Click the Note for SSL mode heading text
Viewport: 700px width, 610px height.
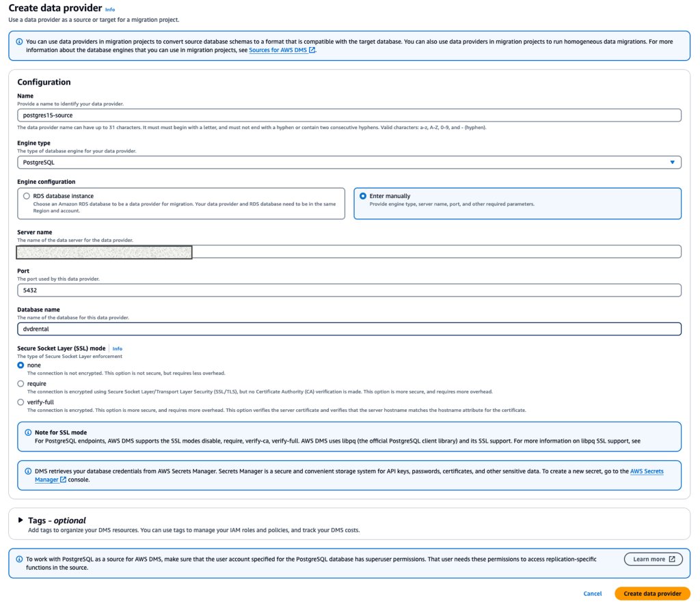click(61, 432)
